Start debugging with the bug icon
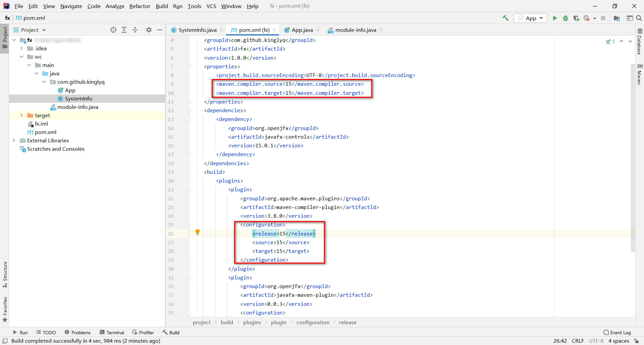The width and height of the screenshot is (644, 345). coord(566,18)
